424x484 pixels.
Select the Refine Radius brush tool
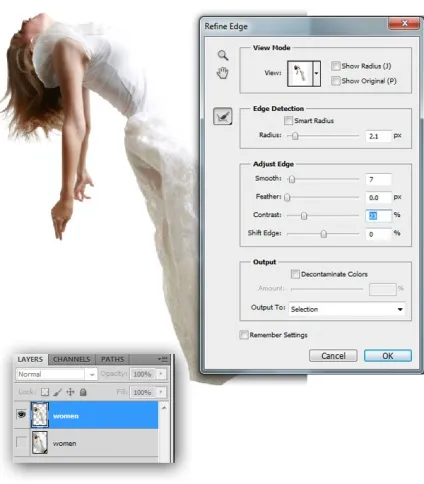point(223,116)
